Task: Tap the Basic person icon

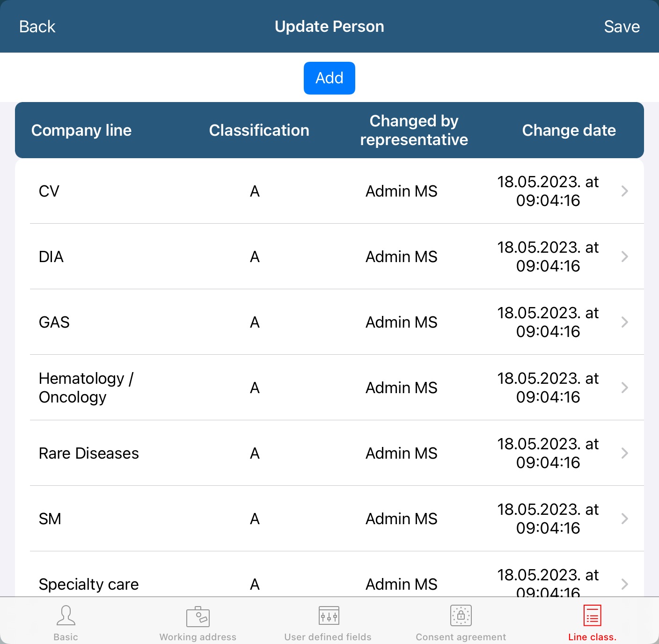Action: (66, 615)
